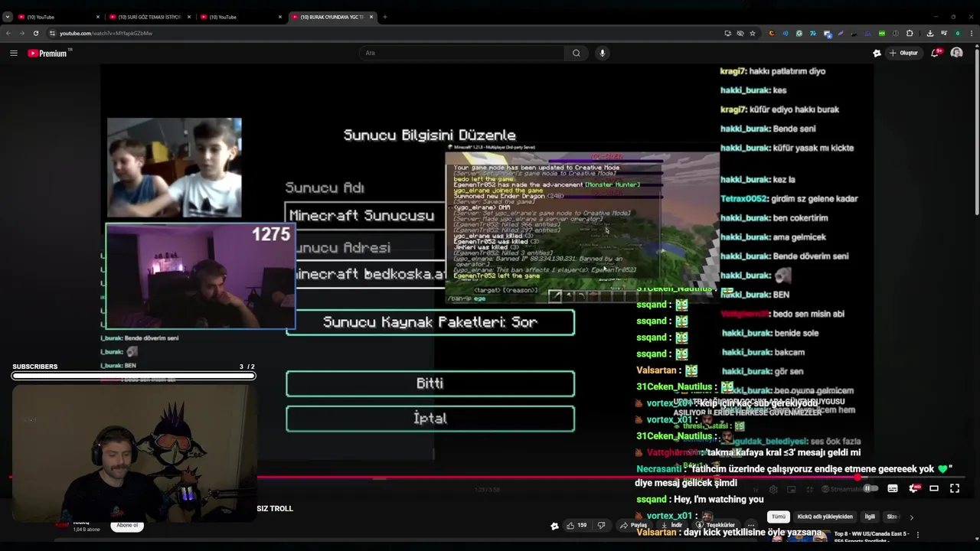This screenshot has width=980, height=551.
Task: Click the eye-slash icon in address bar
Action: click(x=740, y=34)
